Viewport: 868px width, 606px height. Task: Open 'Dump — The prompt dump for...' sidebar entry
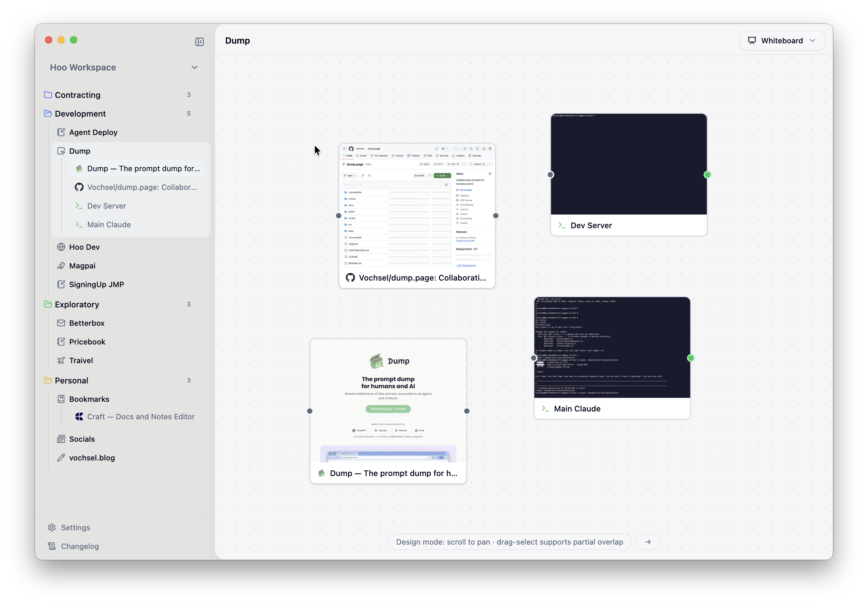tap(137, 169)
